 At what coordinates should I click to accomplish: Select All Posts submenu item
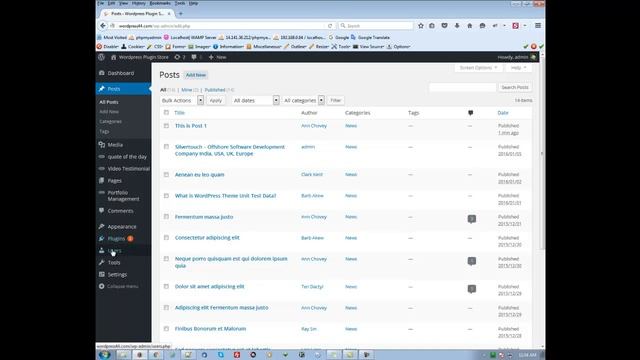click(x=109, y=102)
